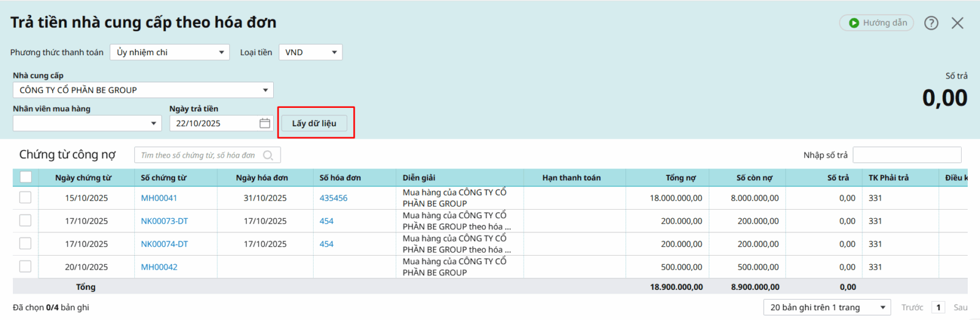
Task: Change the records per page dropdown
Action: 827,308
